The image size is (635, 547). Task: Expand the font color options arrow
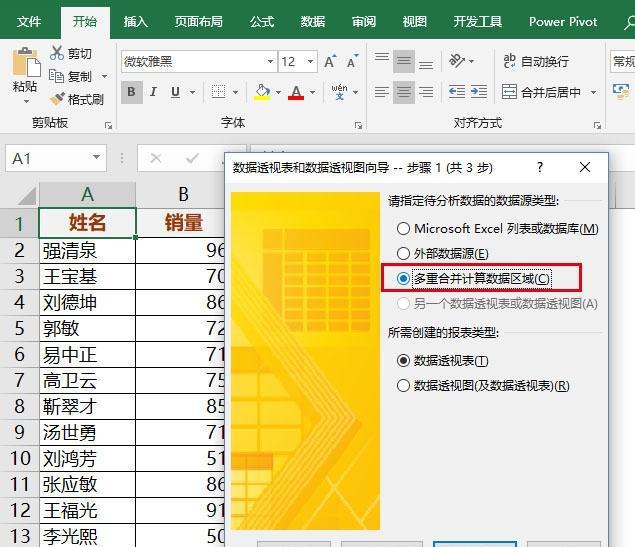point(312,92)
